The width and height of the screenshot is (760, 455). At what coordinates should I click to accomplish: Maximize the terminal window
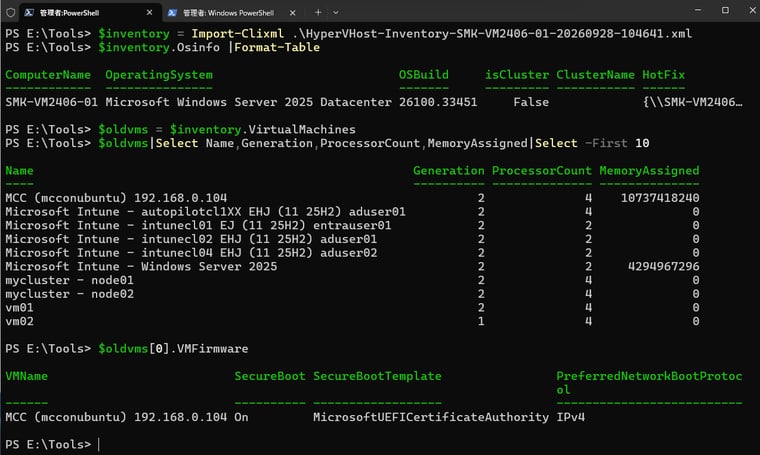click(x=725, y=10)
